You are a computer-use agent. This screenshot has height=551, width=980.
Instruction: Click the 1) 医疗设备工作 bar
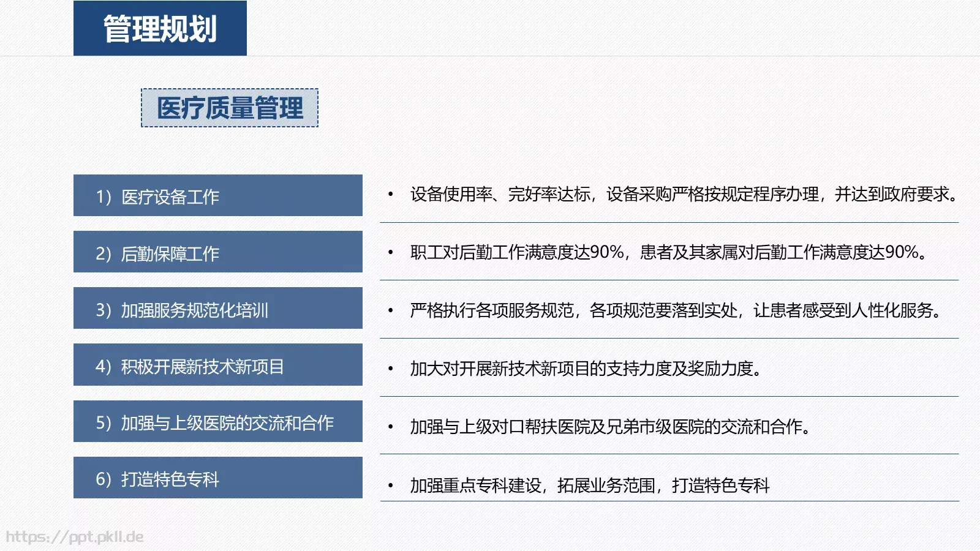click(x=218, y=195)
